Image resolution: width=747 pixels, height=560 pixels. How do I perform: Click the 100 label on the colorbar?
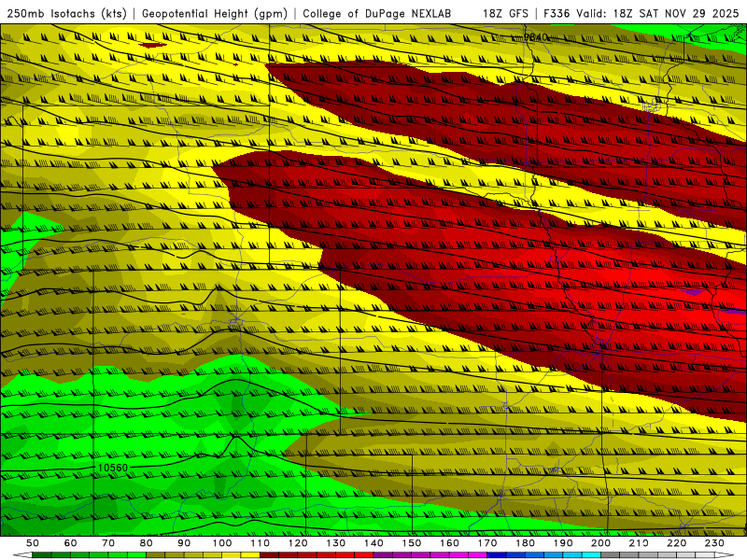click(x=222, y=543)
